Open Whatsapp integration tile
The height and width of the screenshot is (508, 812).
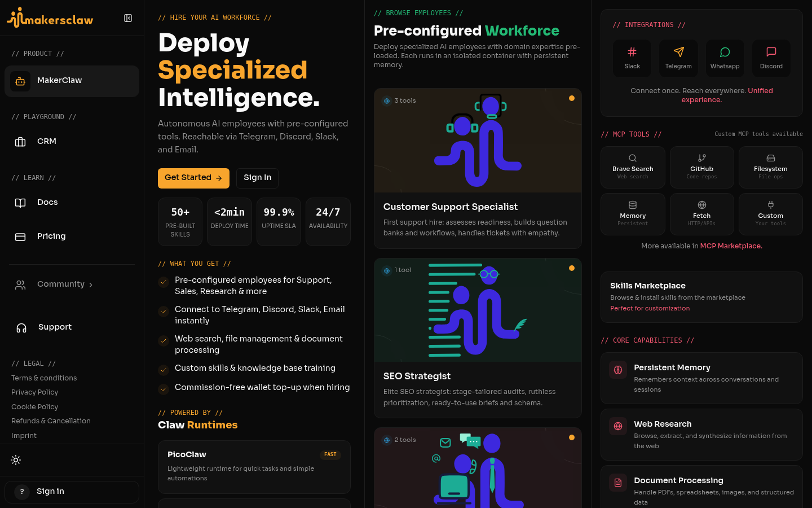click(725, 58)
